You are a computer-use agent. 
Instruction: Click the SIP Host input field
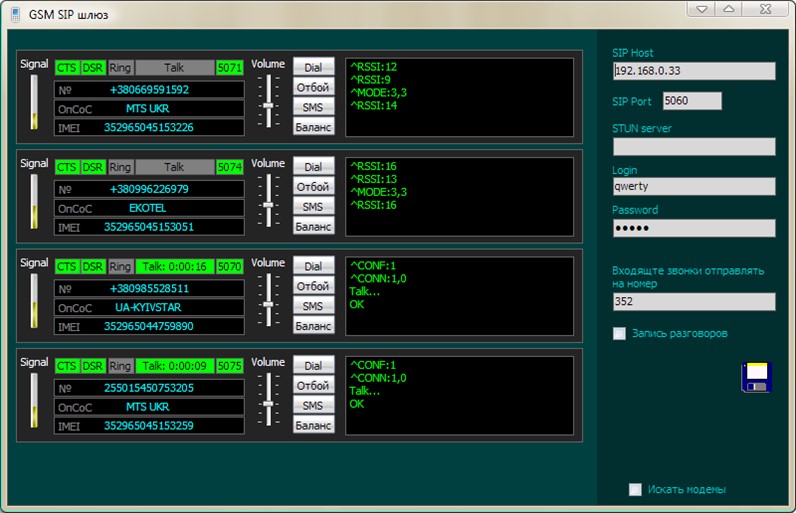pyautogui.click(x=694, y=71)
